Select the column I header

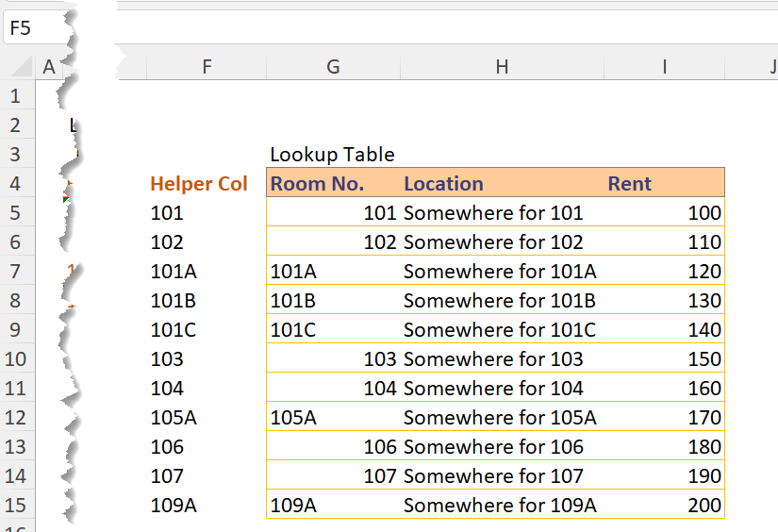pyautogui.click(x=665, y=66)
